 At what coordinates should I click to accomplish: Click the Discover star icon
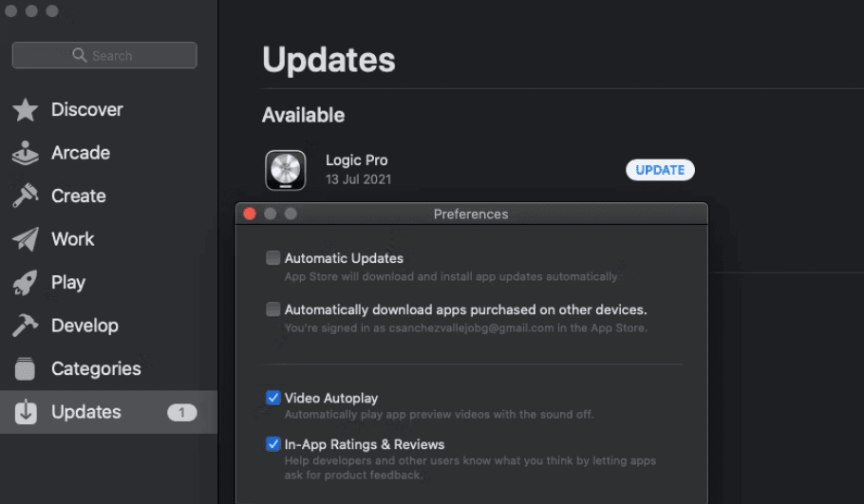(x=26, y=109)
